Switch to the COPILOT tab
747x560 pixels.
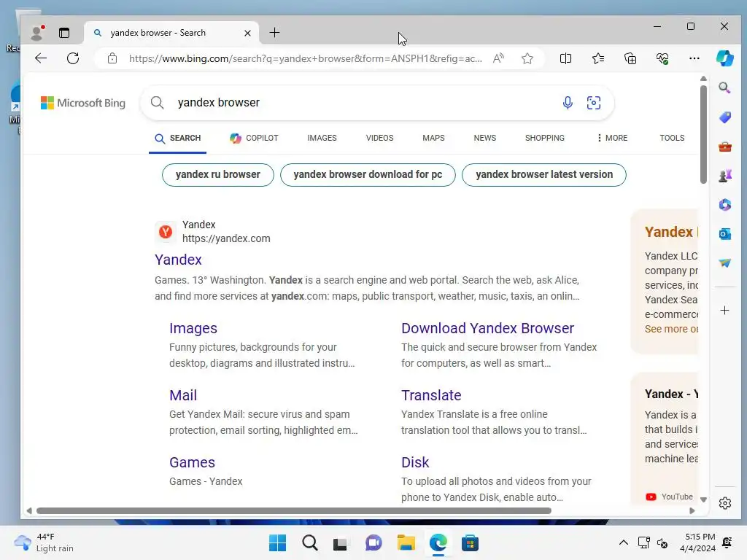point(254,138)
